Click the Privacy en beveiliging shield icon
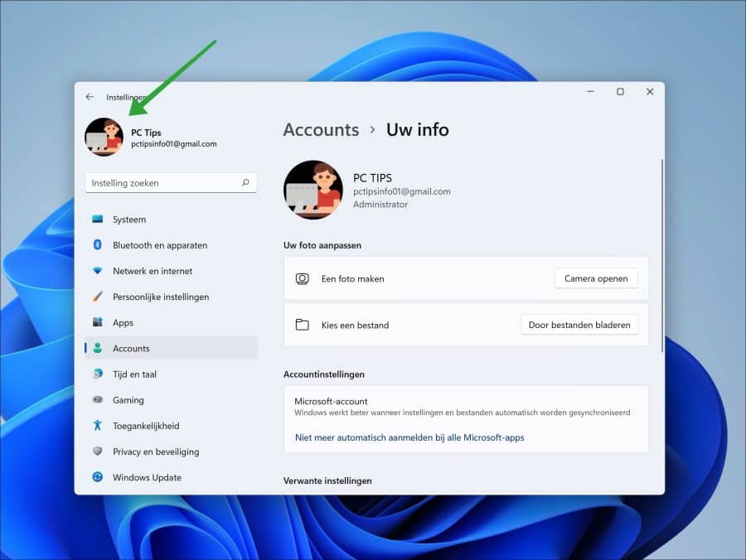 click(98, 451)
